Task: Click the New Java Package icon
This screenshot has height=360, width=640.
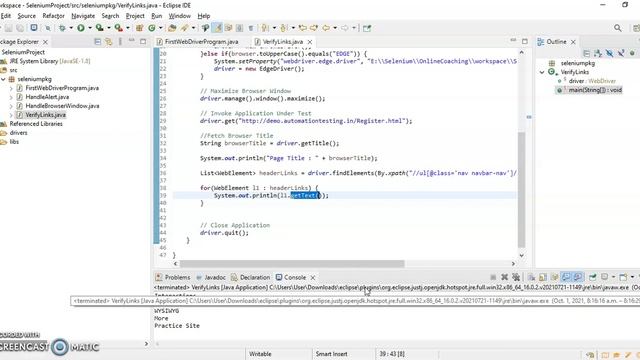Action: 139,28
